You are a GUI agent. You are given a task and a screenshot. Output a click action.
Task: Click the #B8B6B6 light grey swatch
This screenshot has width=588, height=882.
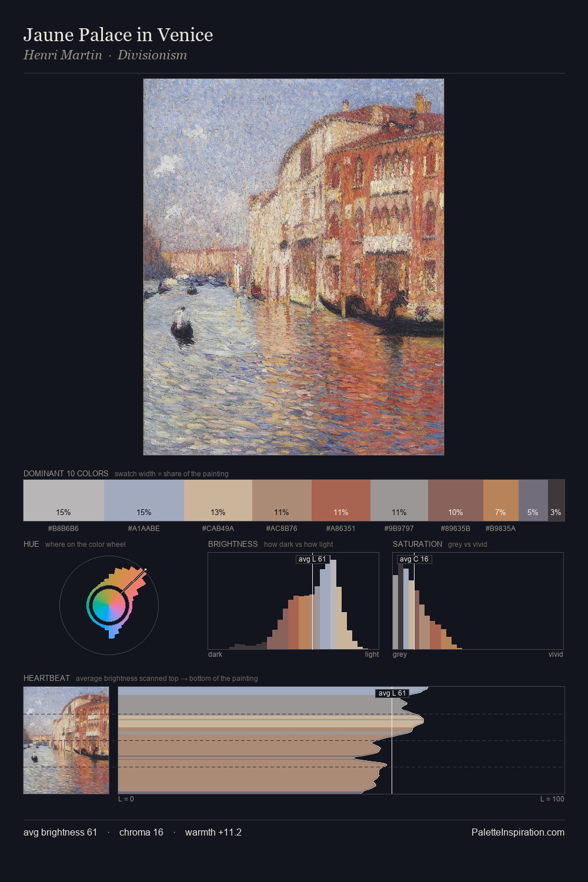coord(64,500)
